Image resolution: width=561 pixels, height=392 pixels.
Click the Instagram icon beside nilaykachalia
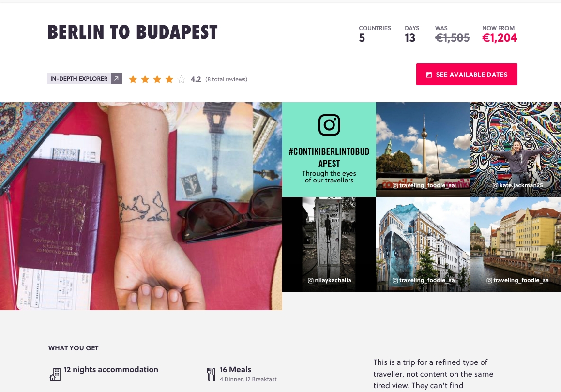[311, 280]
